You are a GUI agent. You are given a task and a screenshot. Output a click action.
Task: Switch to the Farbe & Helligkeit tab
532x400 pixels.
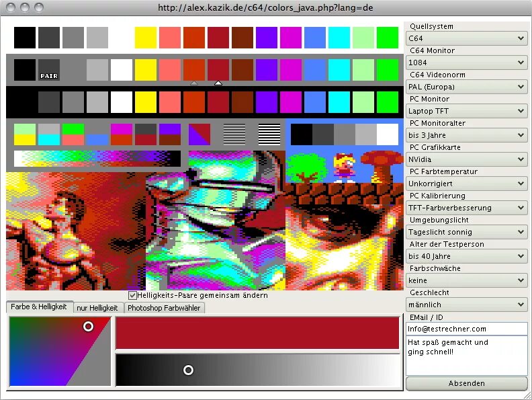(40, 307)
